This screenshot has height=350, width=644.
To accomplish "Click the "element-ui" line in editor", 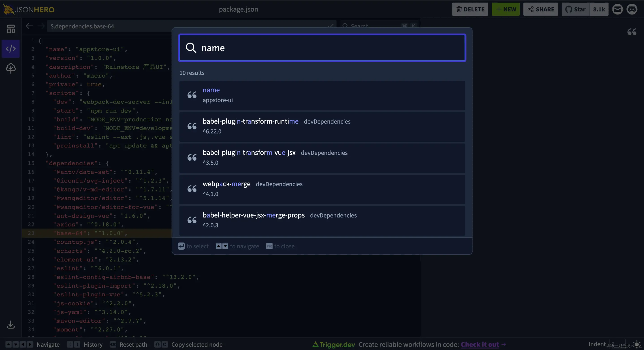I will point(96,259).
